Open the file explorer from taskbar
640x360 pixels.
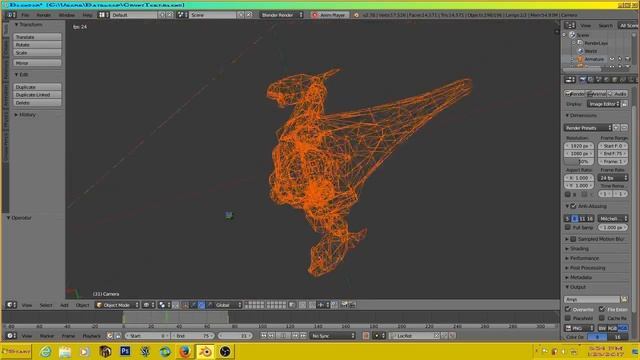(65, 351)
